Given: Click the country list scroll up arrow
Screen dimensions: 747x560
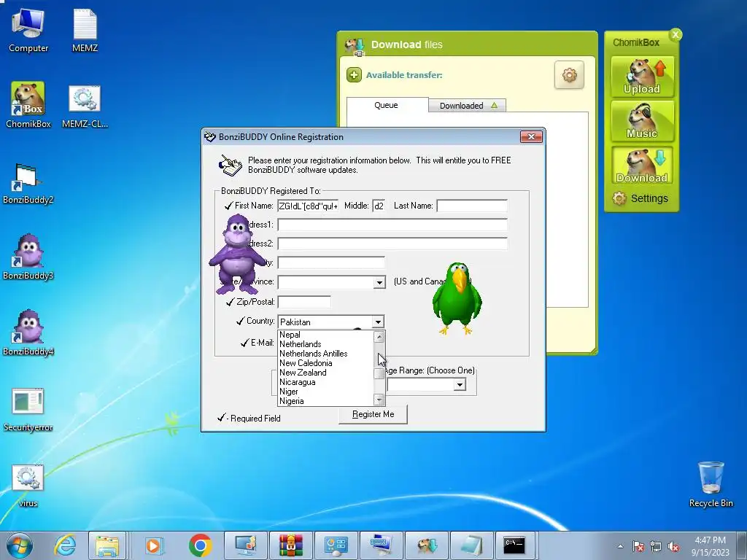Looking at the screenshot, I should pos(379,337).
